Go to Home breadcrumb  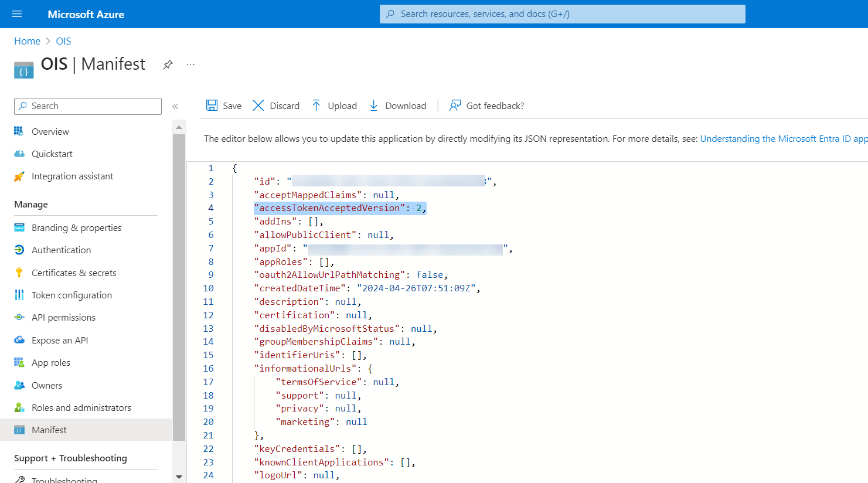click(x=27, y=41)
